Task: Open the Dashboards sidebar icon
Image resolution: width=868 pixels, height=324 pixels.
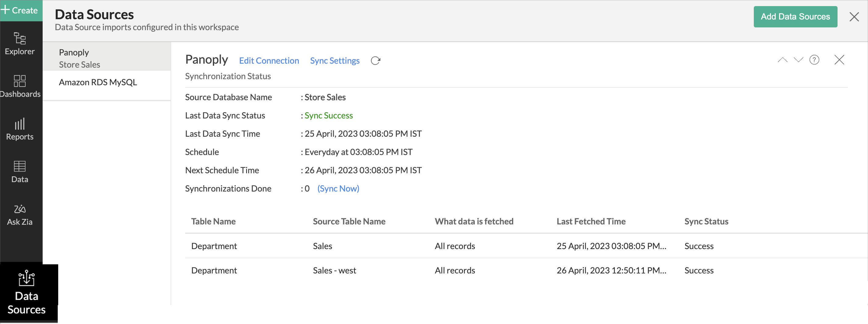Action: 19,86
